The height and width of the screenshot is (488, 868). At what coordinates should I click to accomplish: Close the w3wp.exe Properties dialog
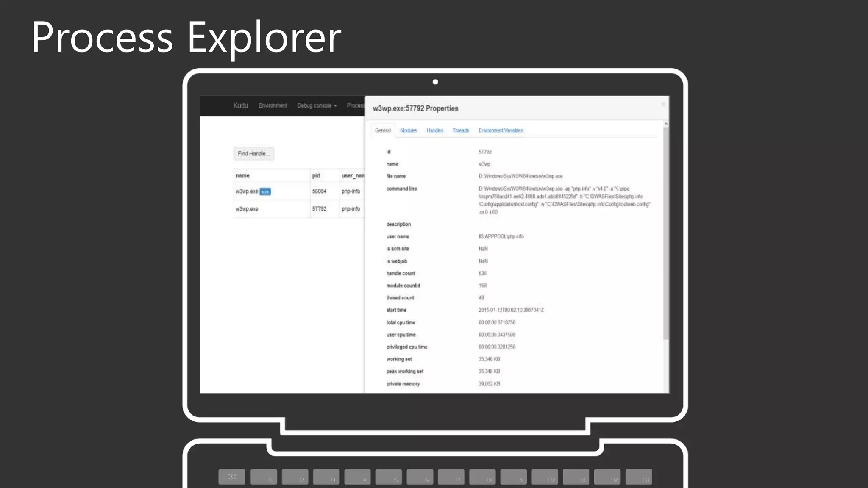663,104
